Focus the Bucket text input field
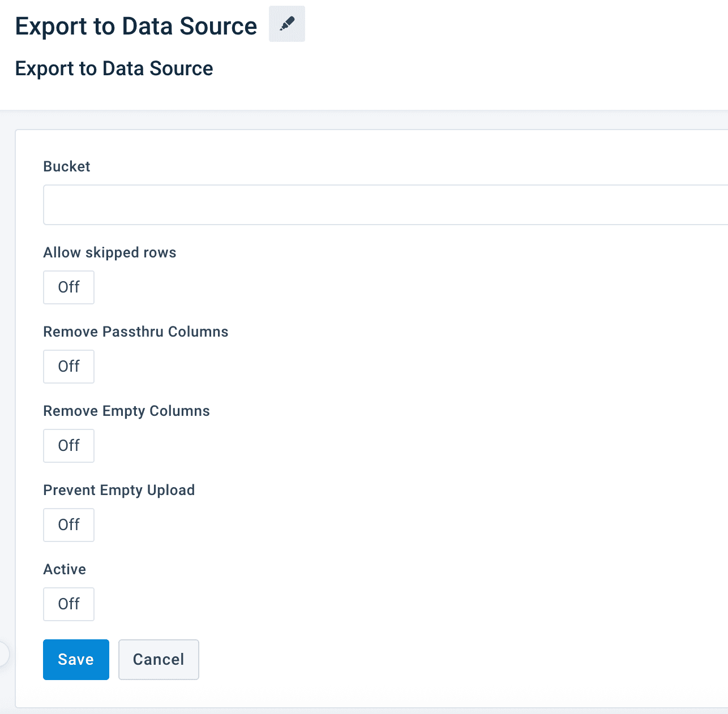 [x=385, y=205]
